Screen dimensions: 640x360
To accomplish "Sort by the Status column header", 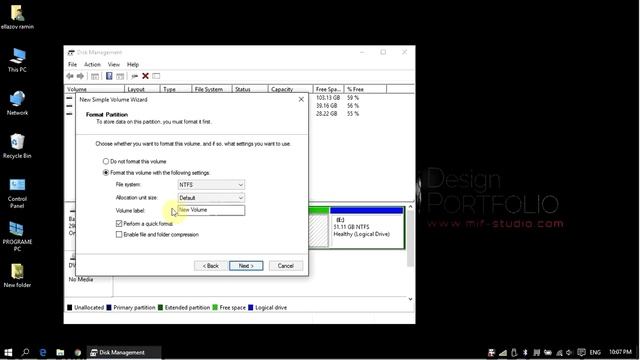I will [x=250, y=89].
